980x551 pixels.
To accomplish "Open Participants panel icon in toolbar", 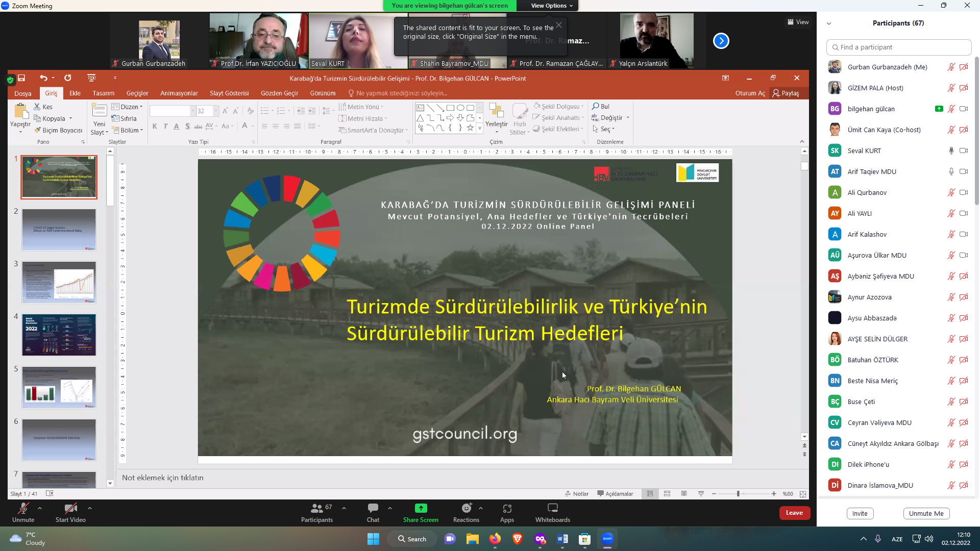I will coord(316,508).
